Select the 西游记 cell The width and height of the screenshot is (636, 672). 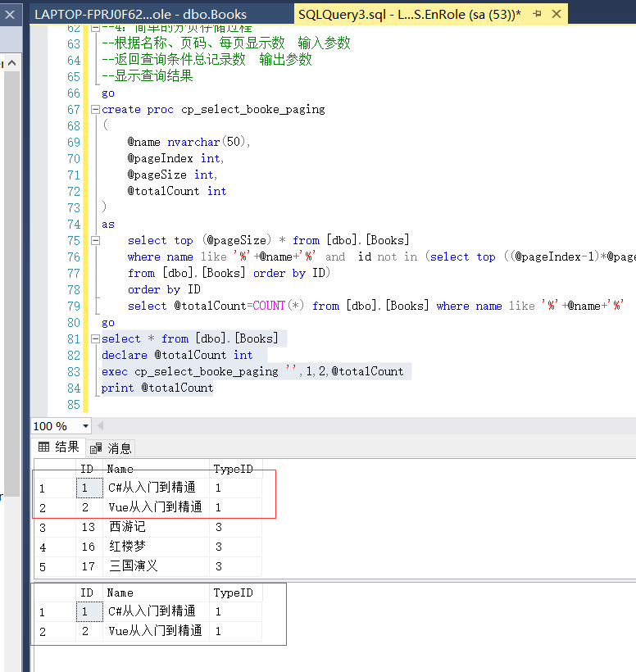156,527
